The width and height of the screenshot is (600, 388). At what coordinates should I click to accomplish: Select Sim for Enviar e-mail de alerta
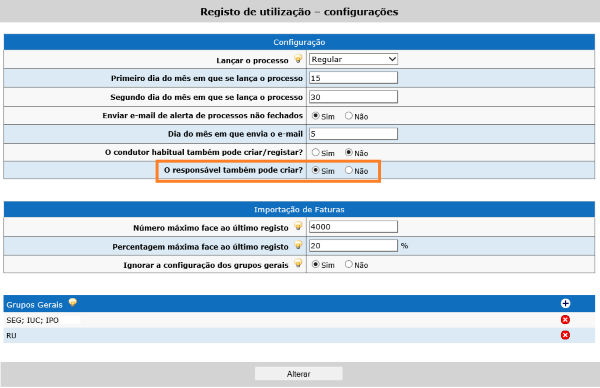(x=315, y=116)
